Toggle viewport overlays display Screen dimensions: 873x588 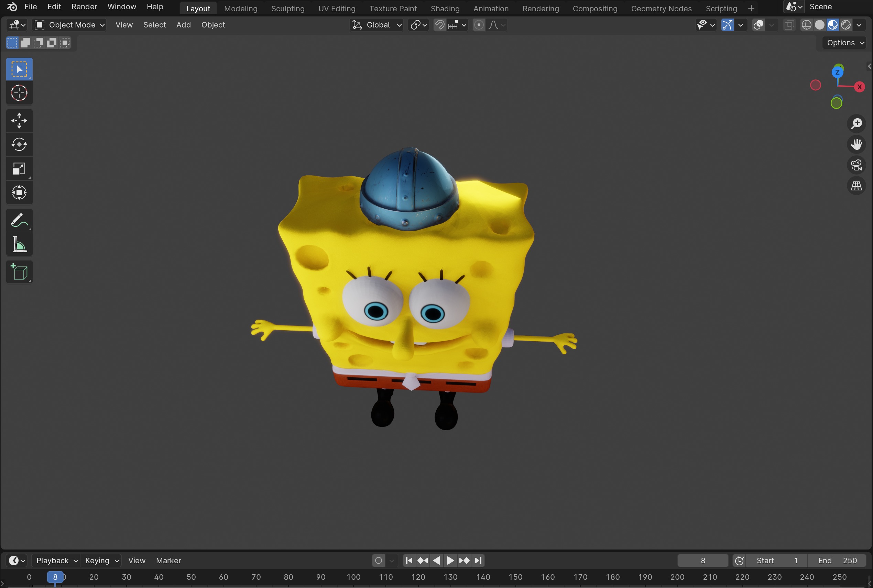pos(758,25)
